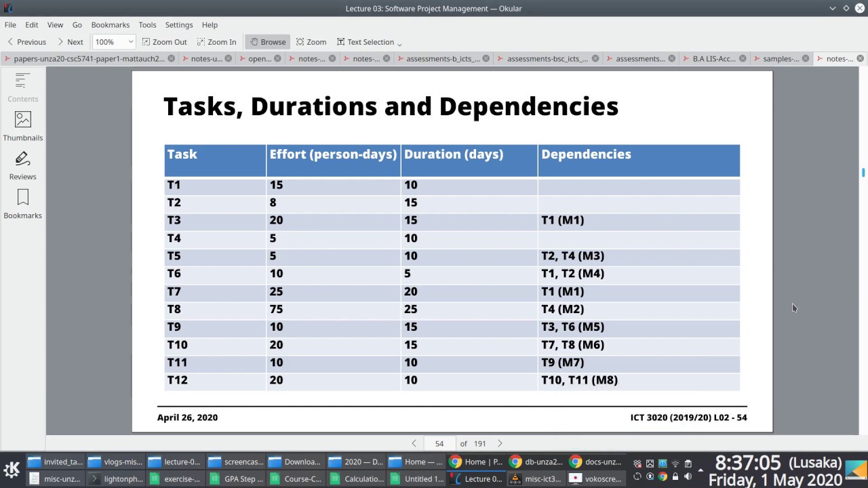Switch to lightonph... terminal taskbar entry
868x488 pixels.
coord(115,479)
